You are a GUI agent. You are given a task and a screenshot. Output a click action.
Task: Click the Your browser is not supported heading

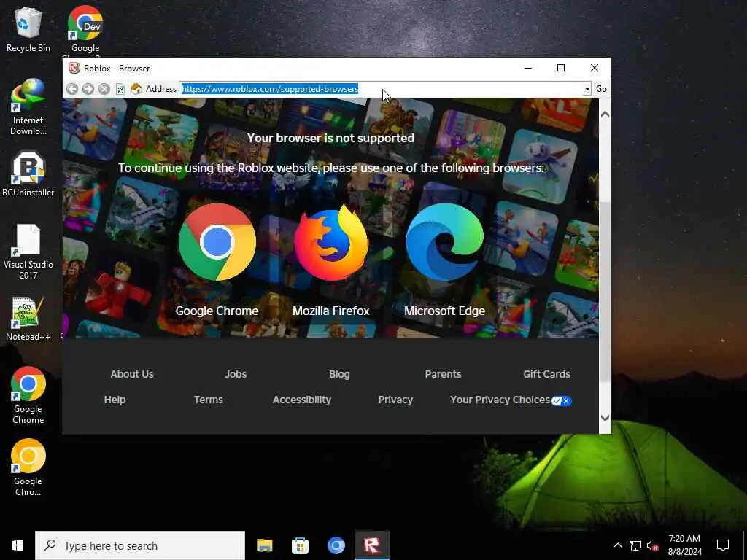(x=330, y=138)
